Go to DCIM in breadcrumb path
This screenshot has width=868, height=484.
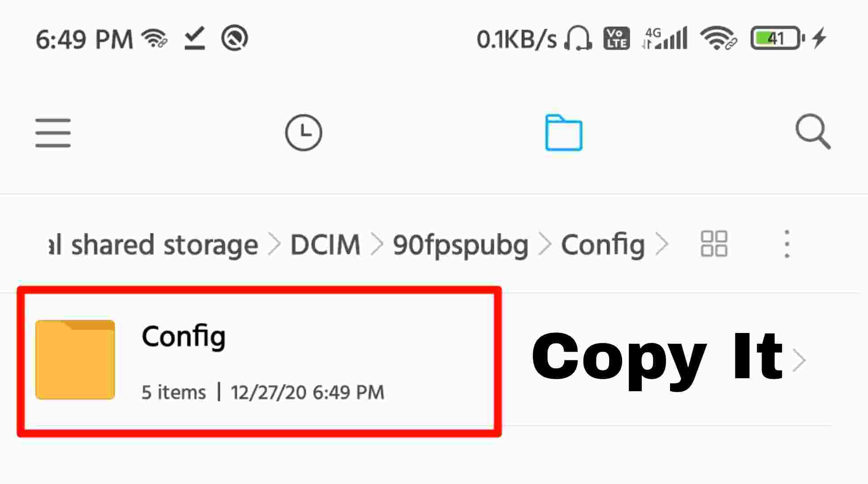tap(325, 245)
